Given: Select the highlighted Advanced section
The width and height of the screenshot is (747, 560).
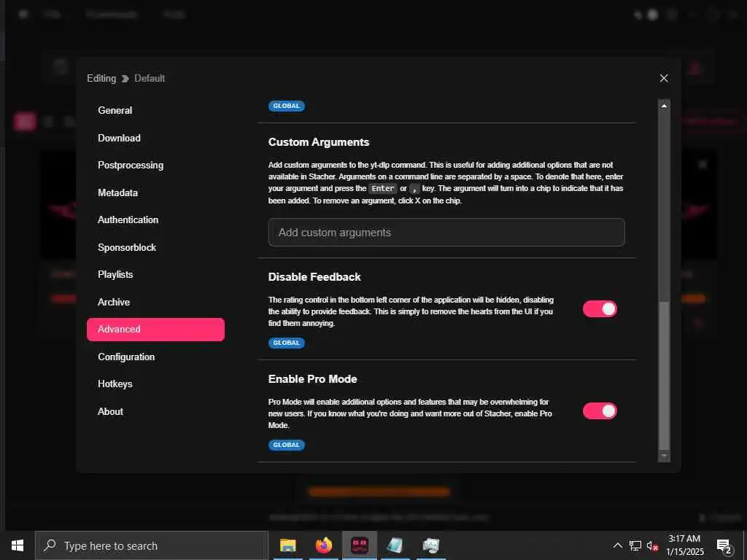Looking at the screenshot, I should click(x=155, y=330).
